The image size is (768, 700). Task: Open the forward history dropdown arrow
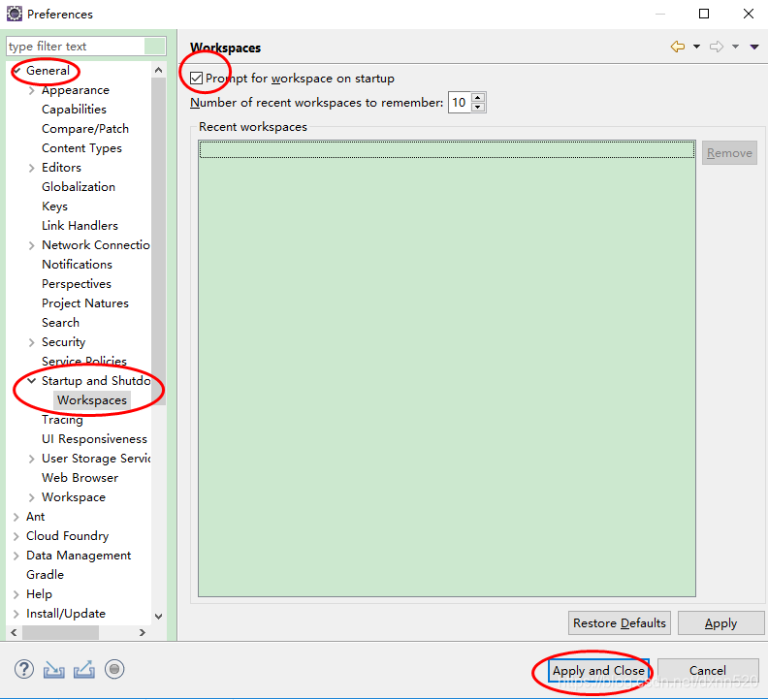coord(735,47)
